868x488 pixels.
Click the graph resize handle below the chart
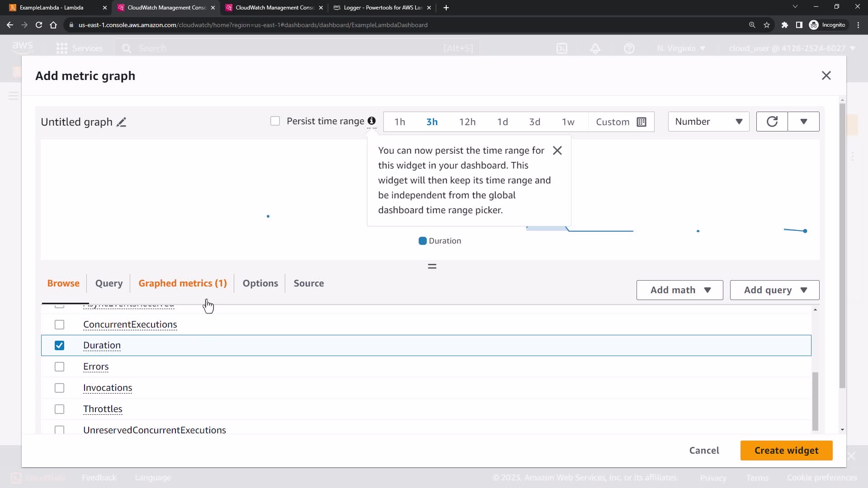pos(432,267)
